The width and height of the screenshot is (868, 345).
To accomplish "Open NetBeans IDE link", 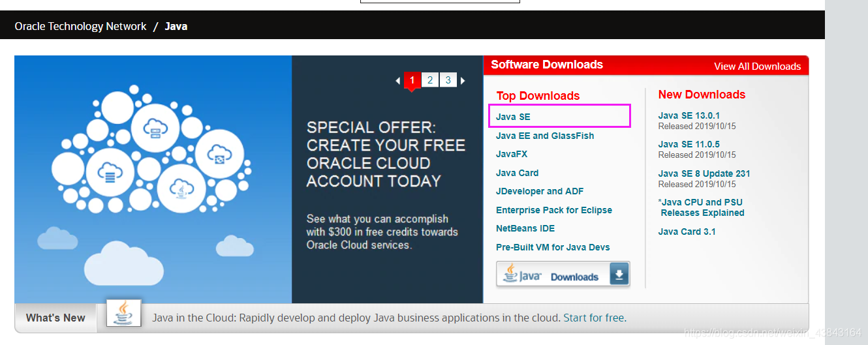I will tap(526, 228).
